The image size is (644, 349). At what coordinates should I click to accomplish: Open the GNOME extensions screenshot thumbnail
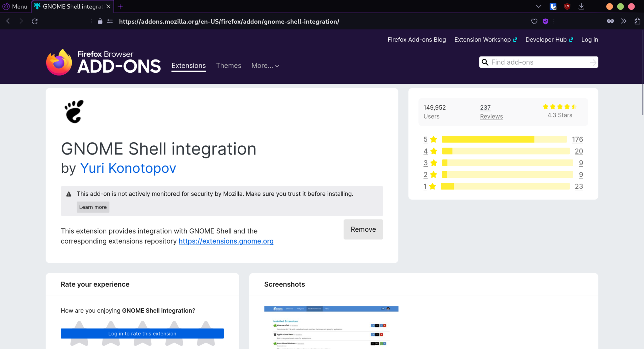tap(331, 327)
